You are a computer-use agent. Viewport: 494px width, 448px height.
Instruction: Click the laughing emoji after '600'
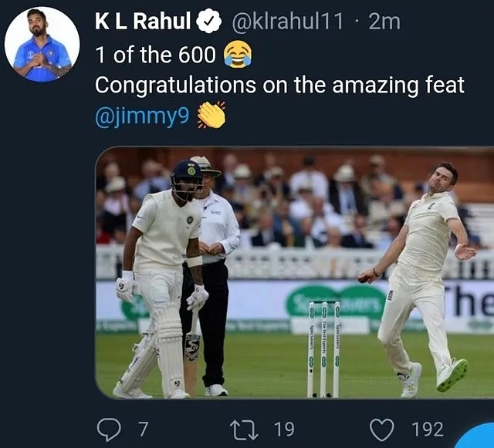pyautogui.click(x=237, y=54)
